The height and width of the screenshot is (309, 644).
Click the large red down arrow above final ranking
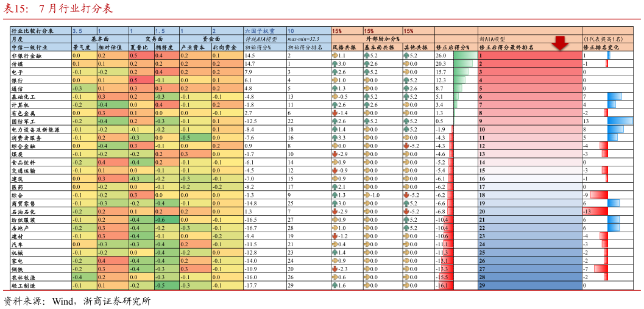click(559, 43)
